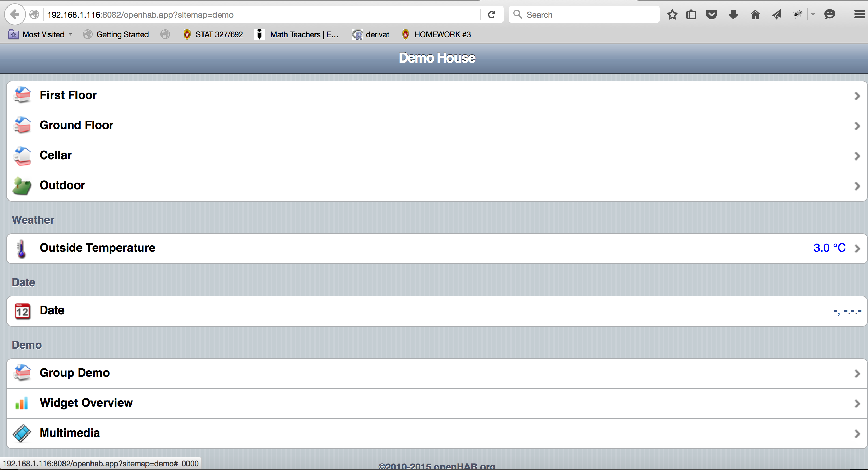Click the 3.0 °C temperature value
Screen dimensions: 868x470
tap(829, 248)
